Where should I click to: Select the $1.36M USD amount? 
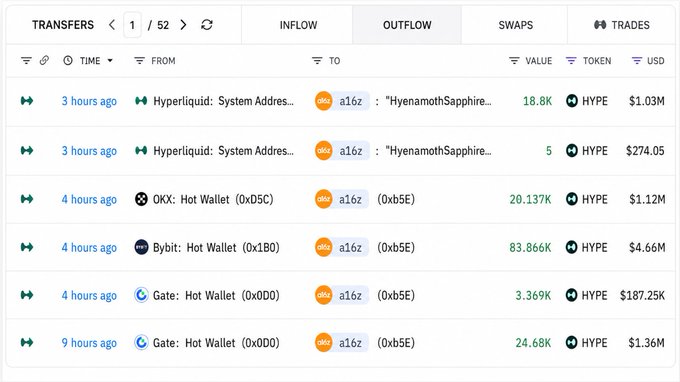tap(647, 343)
